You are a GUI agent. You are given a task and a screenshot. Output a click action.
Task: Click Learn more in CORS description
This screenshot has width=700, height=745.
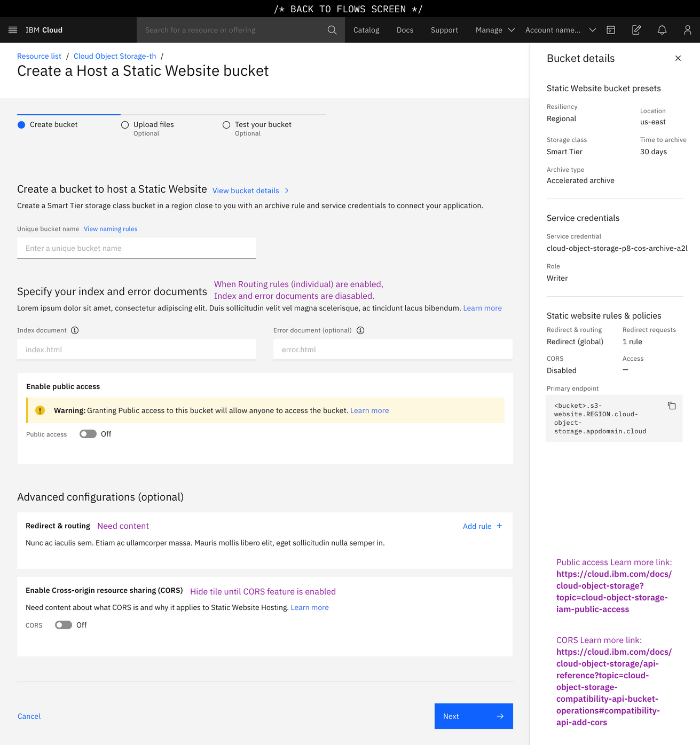(x=310, y=607)
